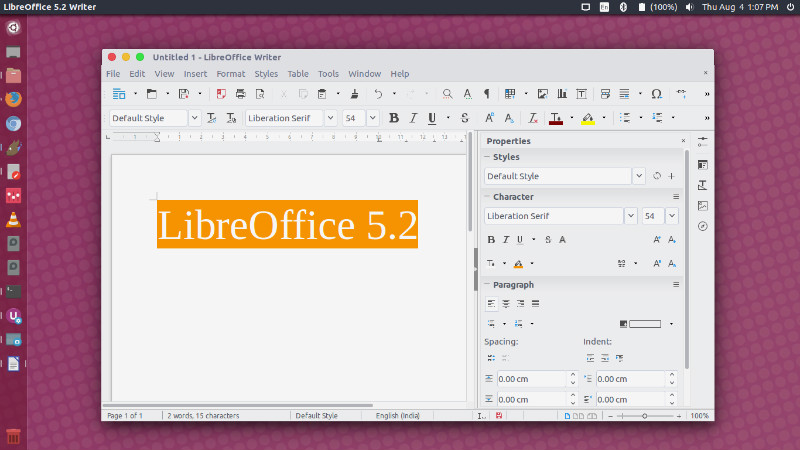Apply Superscript in the formatting toolbar
Image resolution: width=800 pixels, height=450 pixels.
click(x=489, y=118)
